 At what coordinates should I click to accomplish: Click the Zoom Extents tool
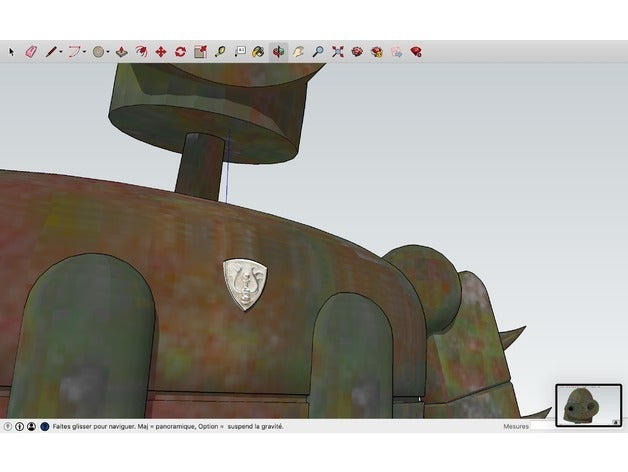point(337,51)
